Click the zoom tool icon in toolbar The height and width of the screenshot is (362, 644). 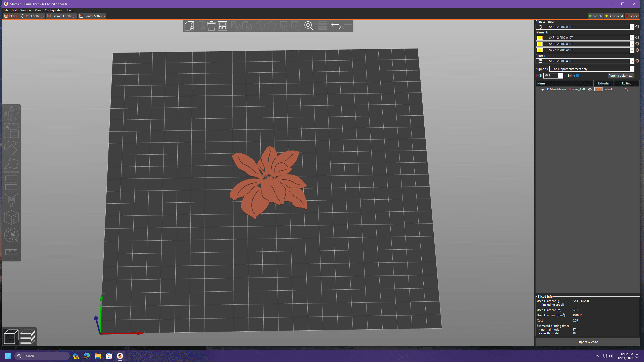click(x=309, y=26)
